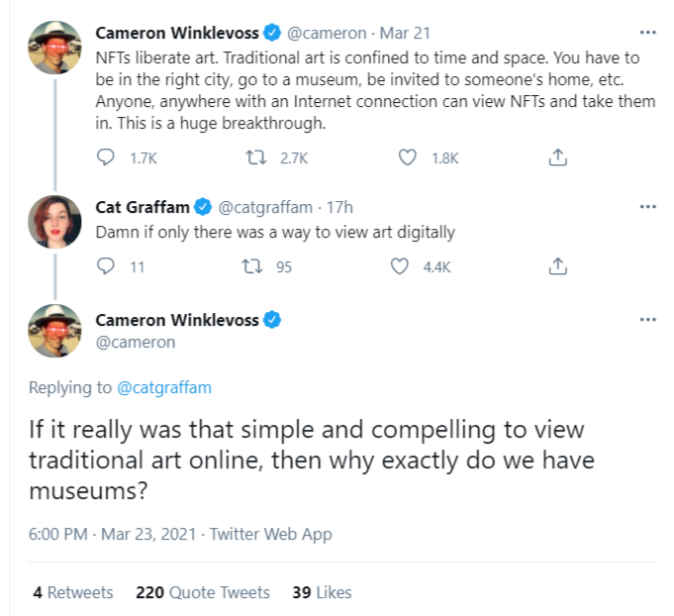Viewport: 674px width, 616px height.
Task: Share Cameron's NFTs liberate art tweet
Action: pyautogui.click(x=557, y=157)
